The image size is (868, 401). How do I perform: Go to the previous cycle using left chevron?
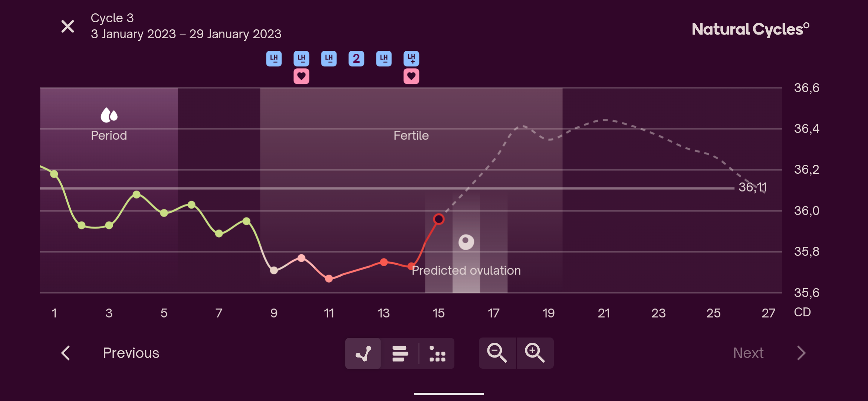(x=66, y=353)
